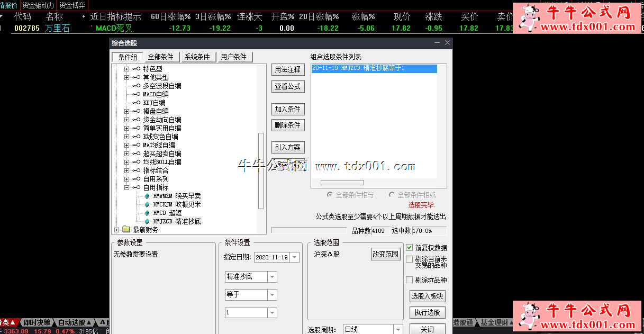The height and width of the screenshot is (334, 644).
Task: Click the key icon beside 均线BOLL自编
Action: [x=137, y=162]
